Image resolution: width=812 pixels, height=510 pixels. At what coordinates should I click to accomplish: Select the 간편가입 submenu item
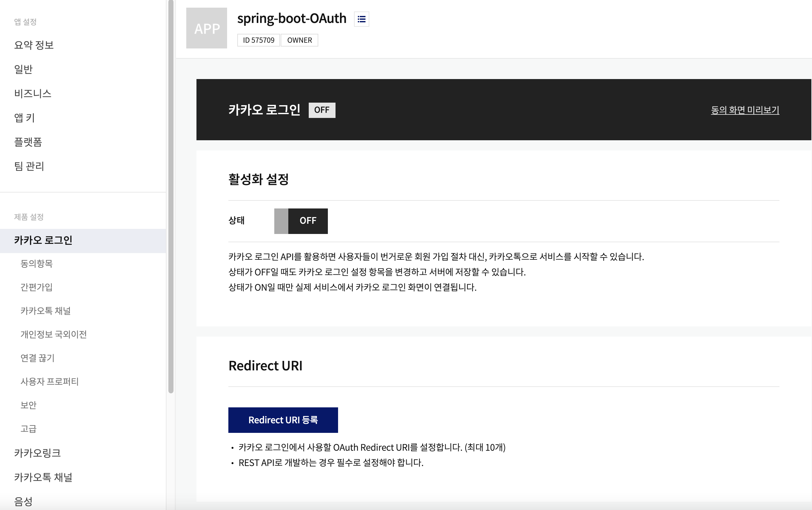pyautogui.click(x=36, y=287)
